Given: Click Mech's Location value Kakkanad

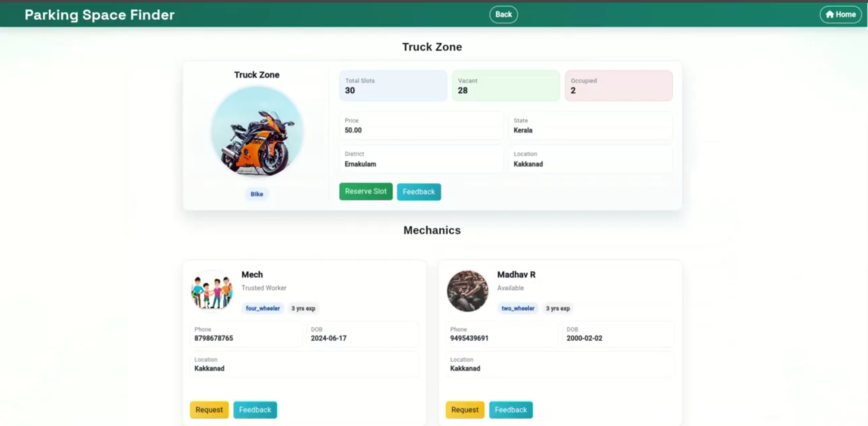Looking at the screenshot, I should [x=209, y=368].
